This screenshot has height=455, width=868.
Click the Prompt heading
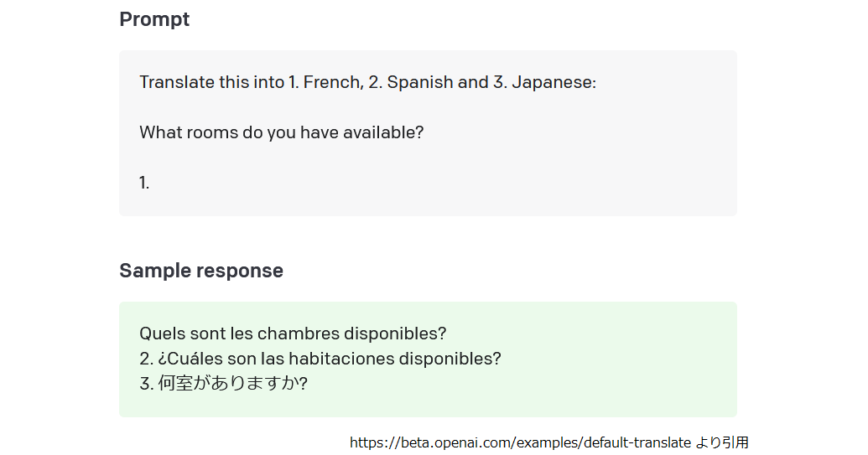(154, 19)
